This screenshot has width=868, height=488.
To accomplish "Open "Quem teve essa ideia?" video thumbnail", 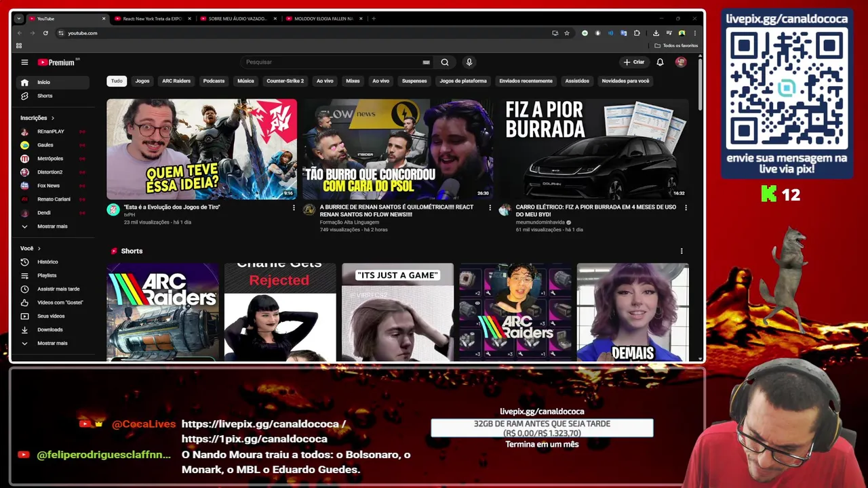I will (201, 149).
